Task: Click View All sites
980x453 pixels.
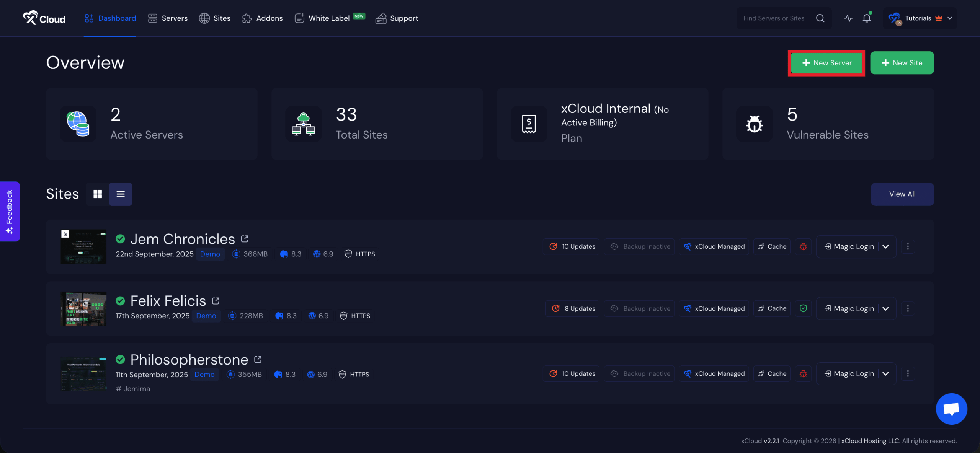Action: pos(902,194)
